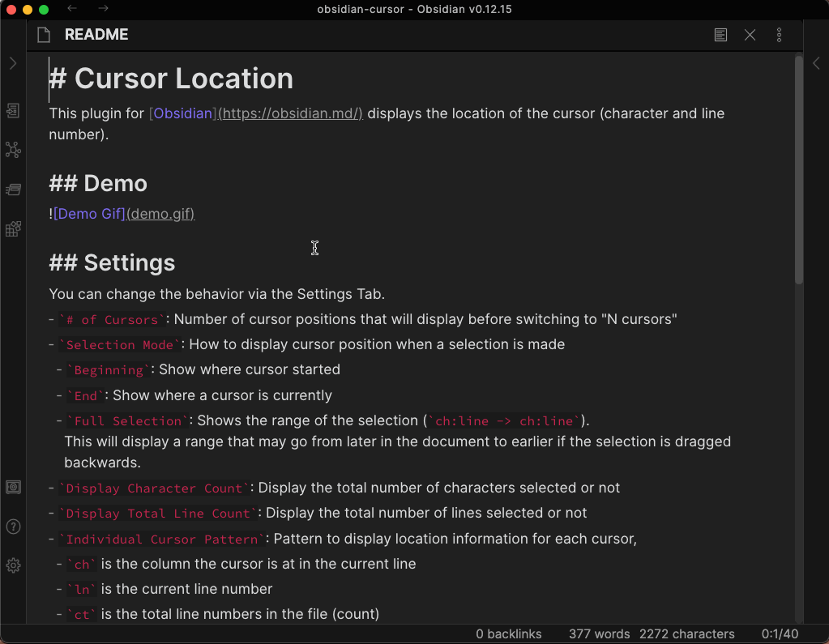This screenshot has height=644, width=829.
Task: Open the quick switcher icon
Action: 13,110
